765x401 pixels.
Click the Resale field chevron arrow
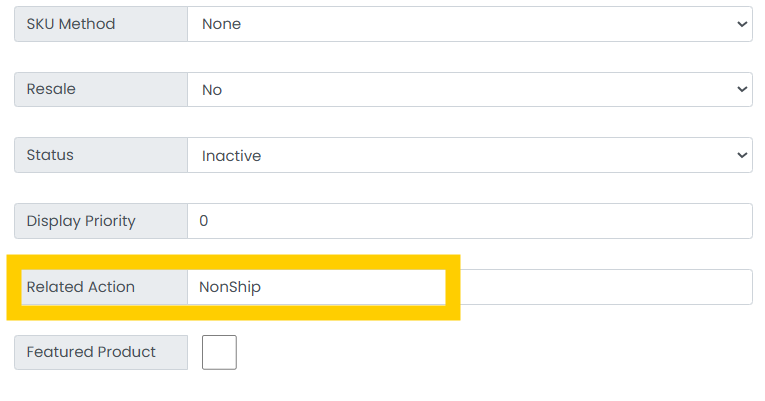(741, 90)
